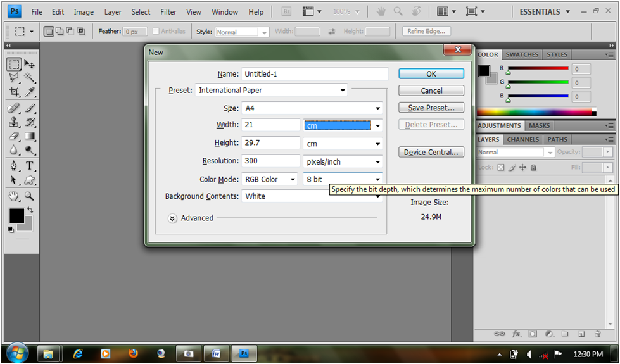Select the Hand tool in toolbox
The height and width of the screenshot is (364, 620).
pyautogui.click(x=14, y=196)
